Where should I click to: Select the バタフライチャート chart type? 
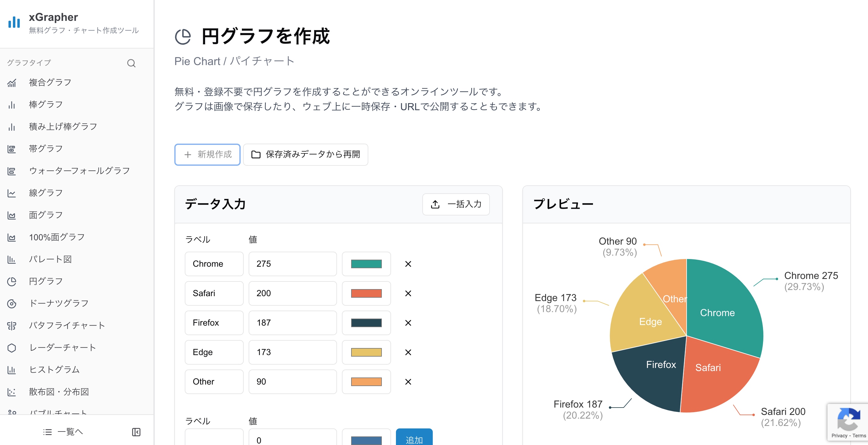67,325
